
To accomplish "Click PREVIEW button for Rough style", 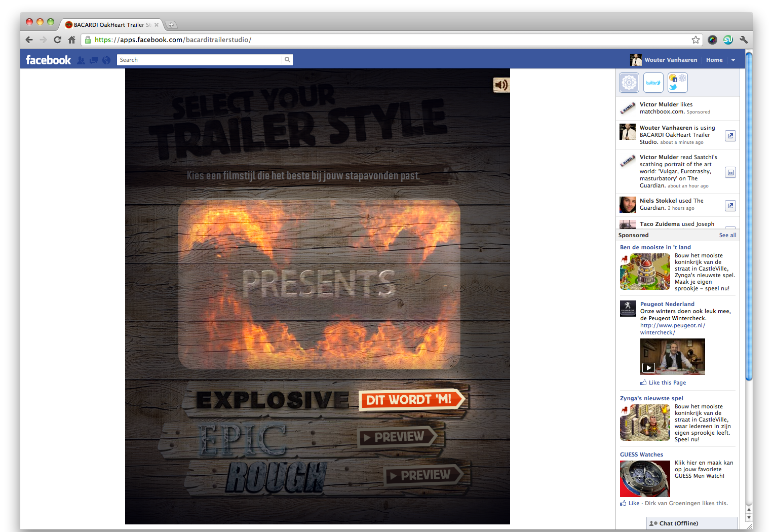I will [x=424, y=475].
